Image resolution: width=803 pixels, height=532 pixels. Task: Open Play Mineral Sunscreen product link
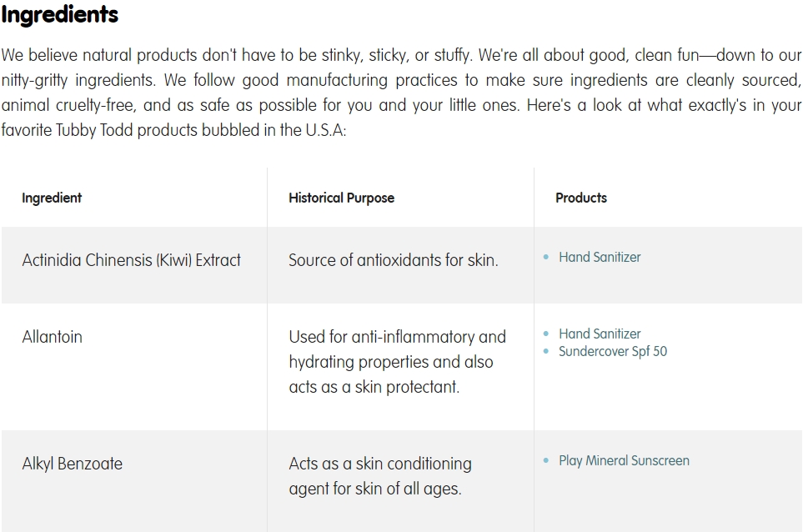624,461
